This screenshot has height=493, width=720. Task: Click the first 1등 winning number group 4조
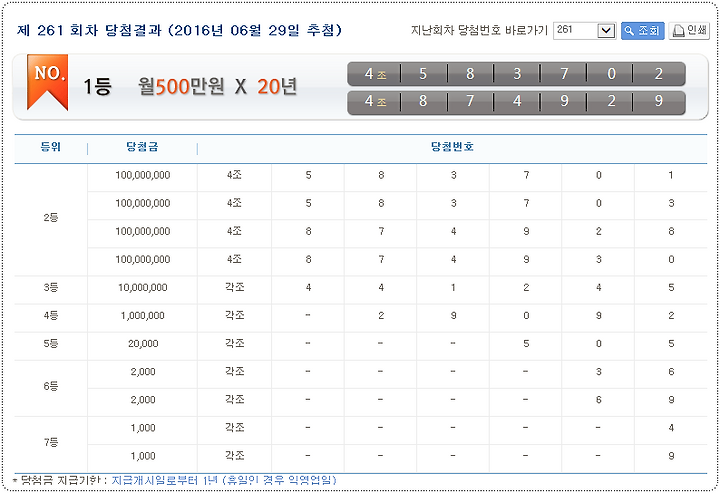click(x=374, y=74)
